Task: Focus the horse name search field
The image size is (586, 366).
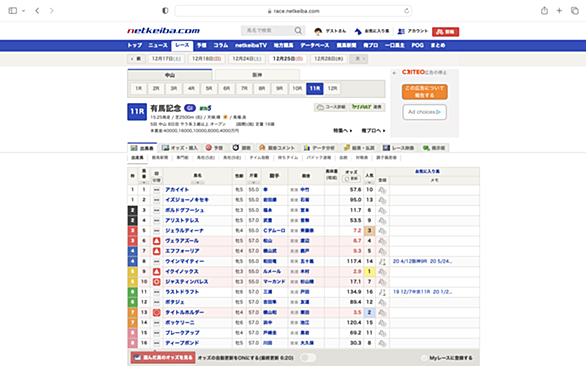Action: (268, 31)
